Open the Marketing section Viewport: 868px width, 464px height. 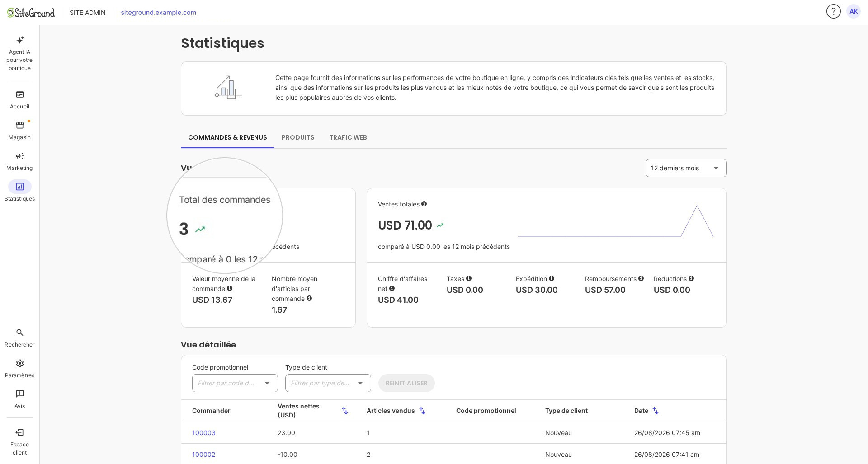pyautogui.click(x=19, y=161)
